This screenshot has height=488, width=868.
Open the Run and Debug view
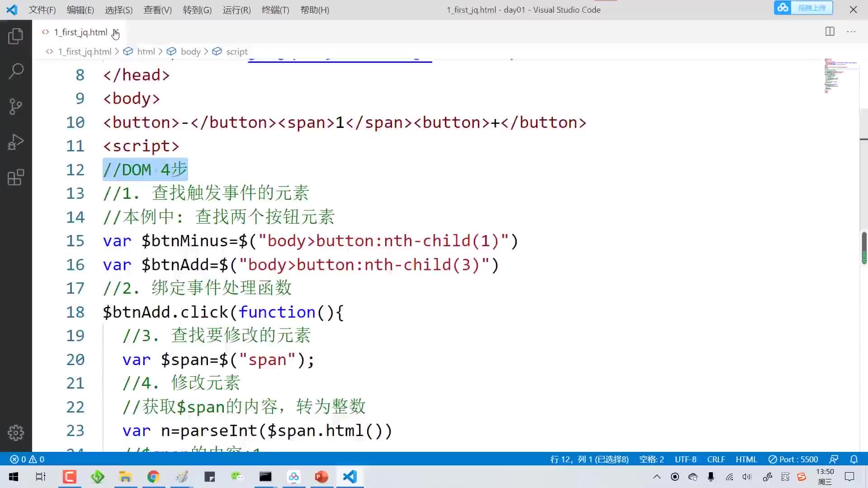pos(16,142)
